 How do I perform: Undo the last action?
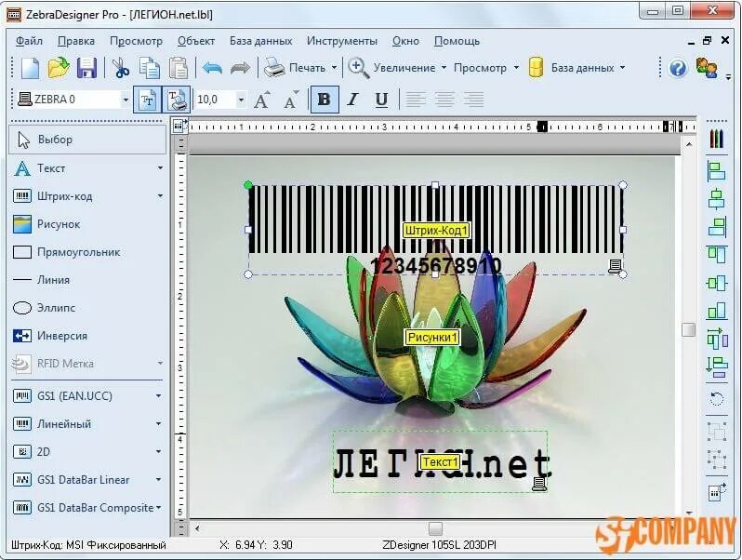[x=212, y=68]
